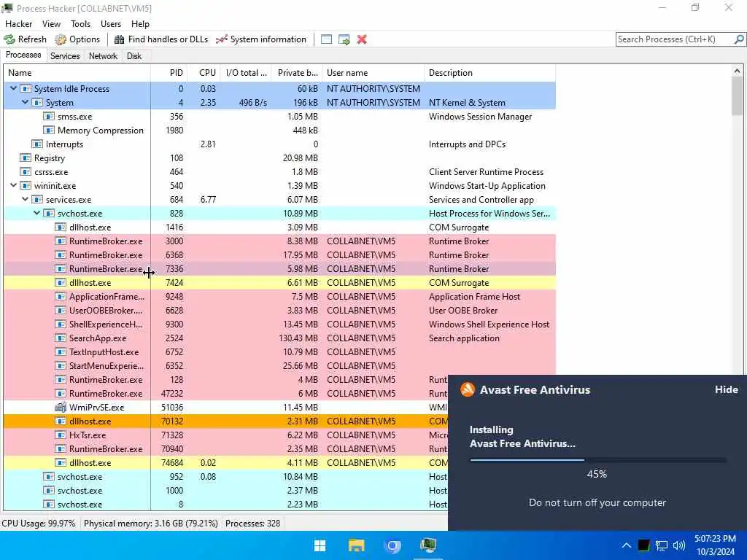Collapse the System Idle Process node
Image resolution: width=747 pixels, height=560 pixels.
(14, 88)
